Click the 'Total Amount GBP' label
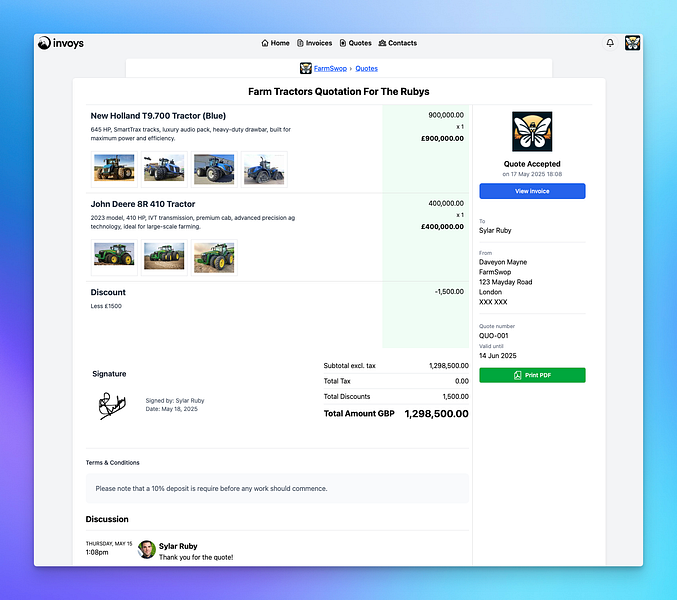Image resolution: width=677 pixels, height=600 pixels. point(359,414)
